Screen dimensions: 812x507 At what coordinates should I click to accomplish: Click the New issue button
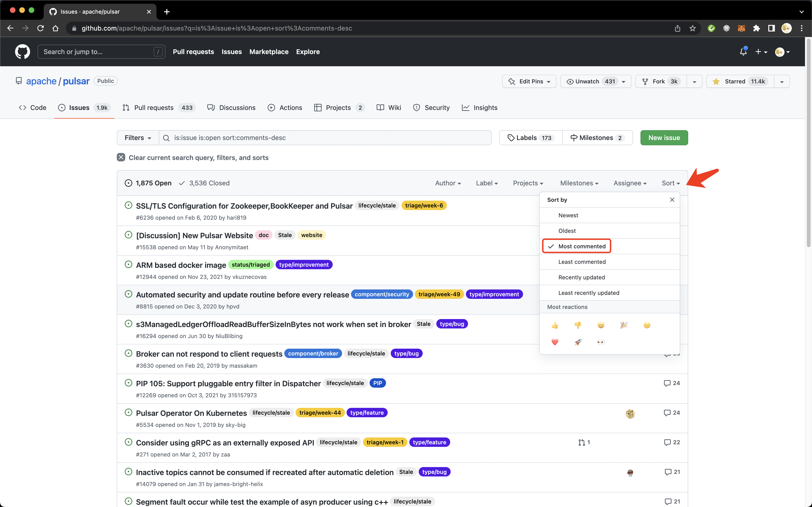664,138
